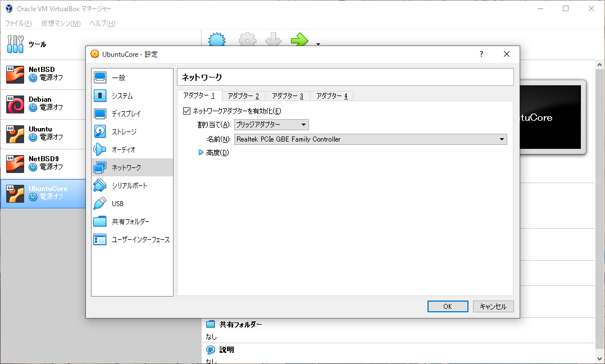Click the VirtualBox logo in title bar
This screenshot has height=364, width=605.
[x=9, y=8]
